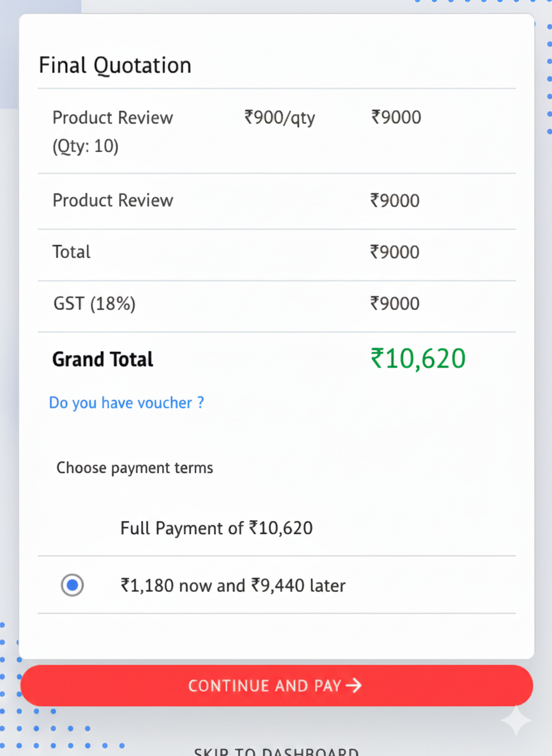552x756 pixels.
Task: Click the ₹9000 amount in GST row
Action: 395,303
